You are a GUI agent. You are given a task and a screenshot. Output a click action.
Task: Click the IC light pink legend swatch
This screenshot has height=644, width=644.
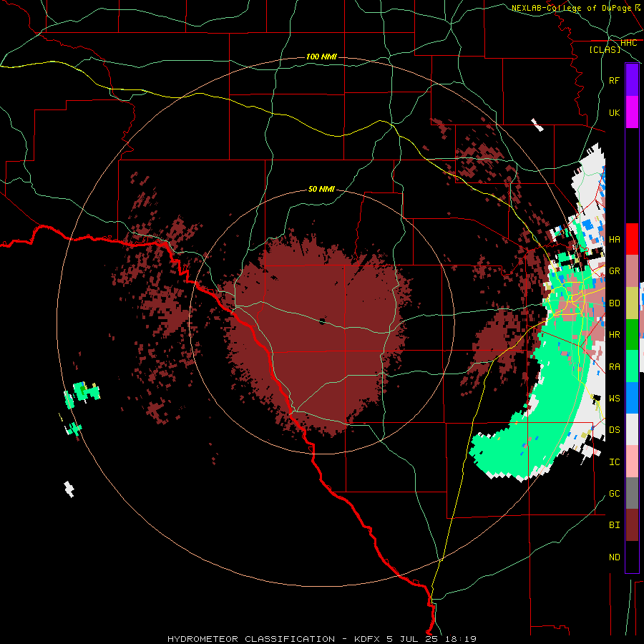tap(632, 462)
